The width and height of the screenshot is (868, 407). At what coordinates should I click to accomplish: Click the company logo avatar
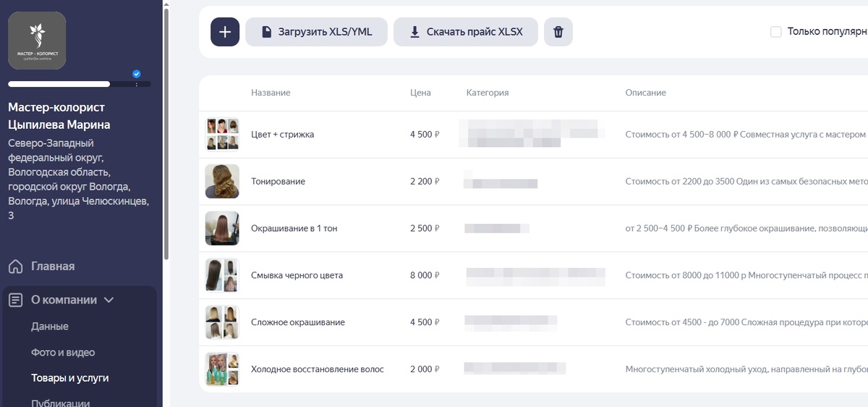click(37, 41)
